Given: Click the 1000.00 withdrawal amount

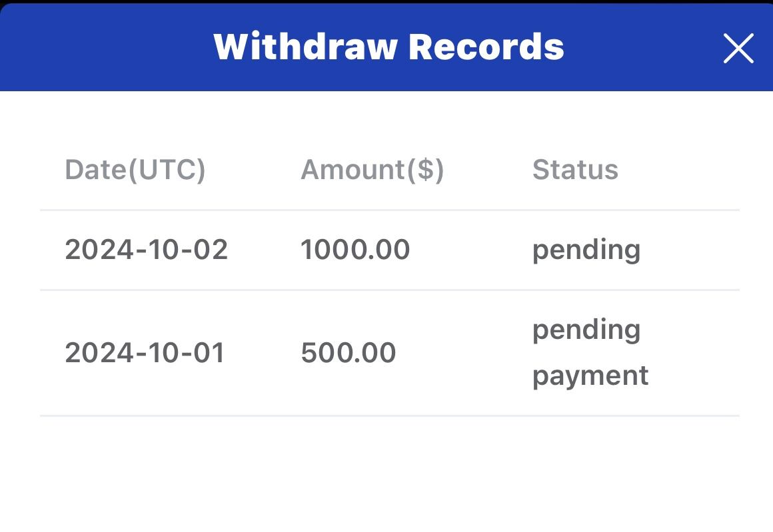Looking at the screenshot, I should click(x=355, y=250).
